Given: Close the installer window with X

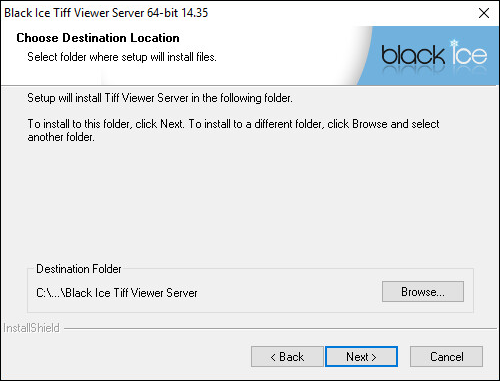Looking at the screenshot, I should pos(484,13).
